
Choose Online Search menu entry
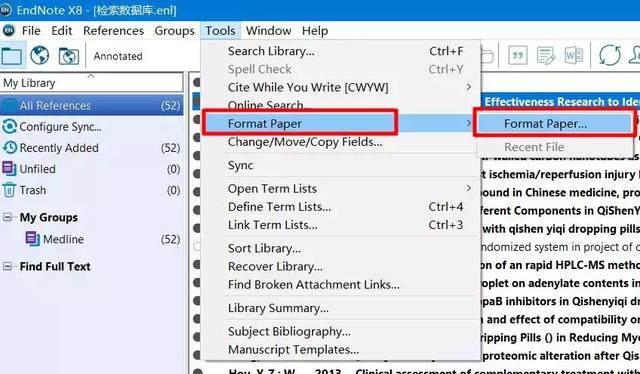[341, 105]
